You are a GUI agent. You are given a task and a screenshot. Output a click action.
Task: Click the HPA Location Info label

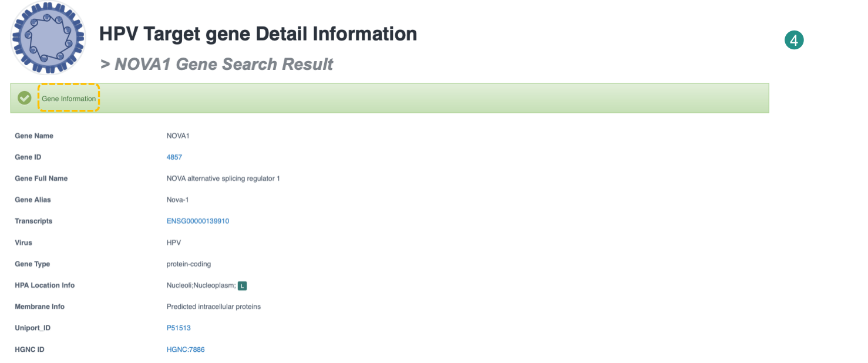(45, 285)
